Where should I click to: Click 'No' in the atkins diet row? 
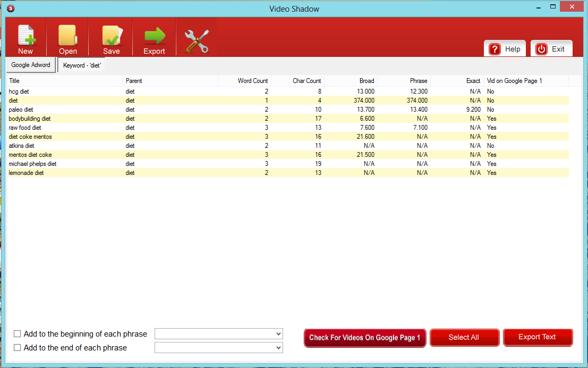490,146
